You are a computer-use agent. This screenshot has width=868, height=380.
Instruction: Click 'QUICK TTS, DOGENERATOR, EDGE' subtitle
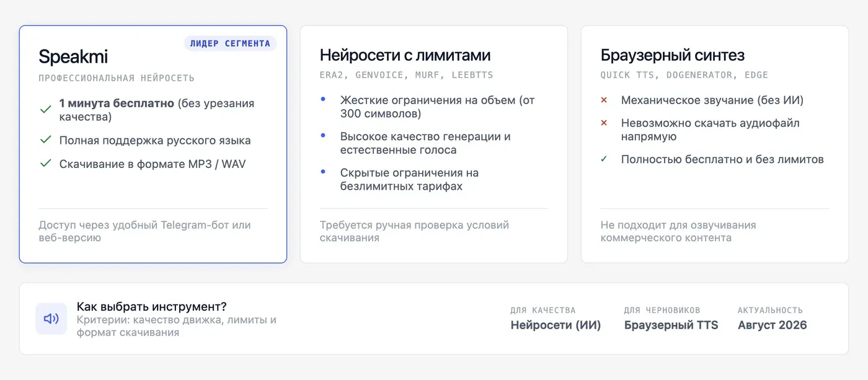coord(684,75)
